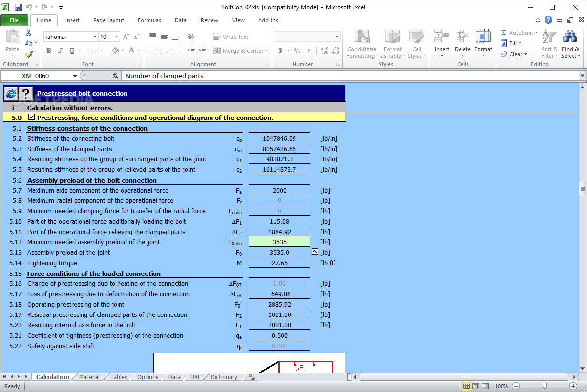Click the zoom in plus button

tap(573, 386)
